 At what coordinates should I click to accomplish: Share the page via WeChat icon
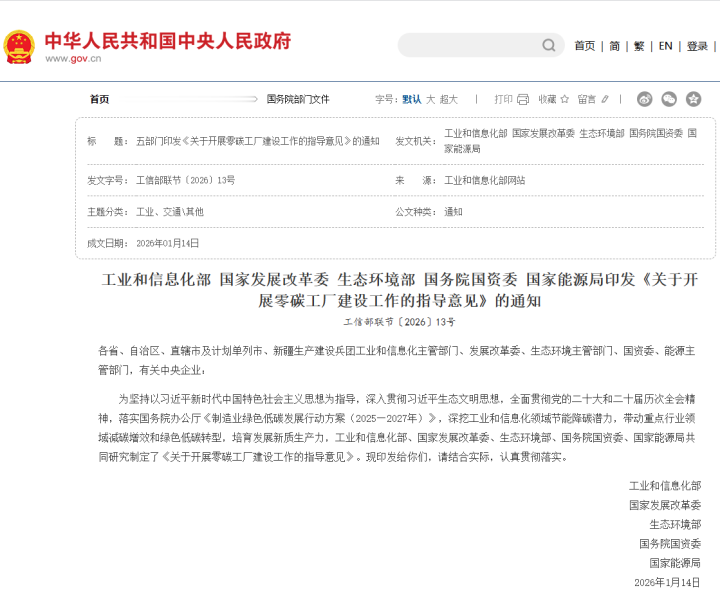(x=669, y=99)
